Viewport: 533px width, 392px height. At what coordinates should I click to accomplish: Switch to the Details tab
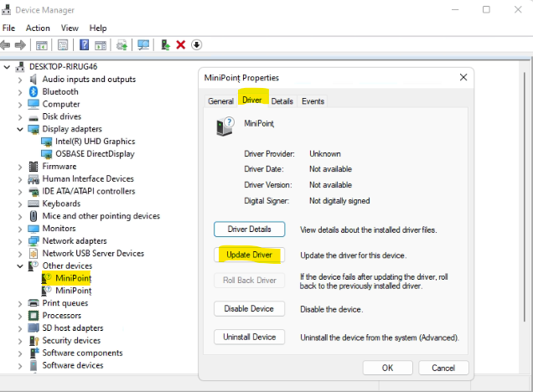[x=282, y=101]
